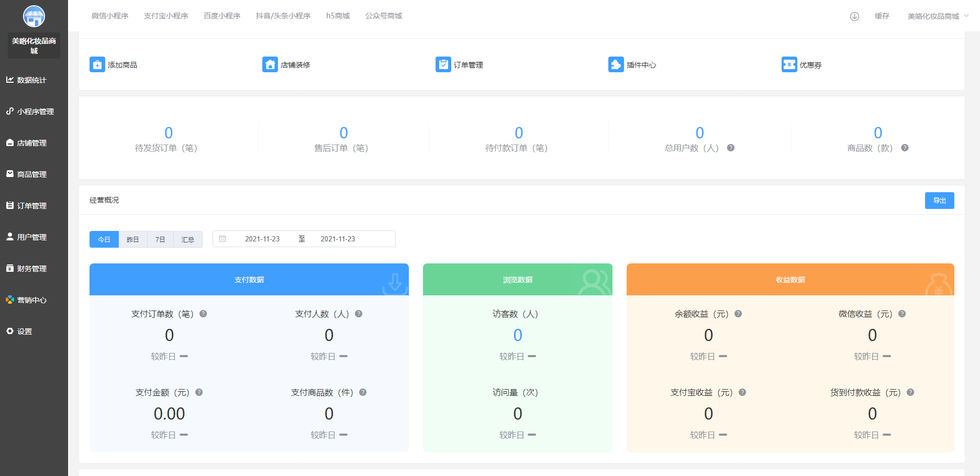This screenshot has width=980, height=476.
Task: Click 缓存 in the top bar
Action: [882, 16]
